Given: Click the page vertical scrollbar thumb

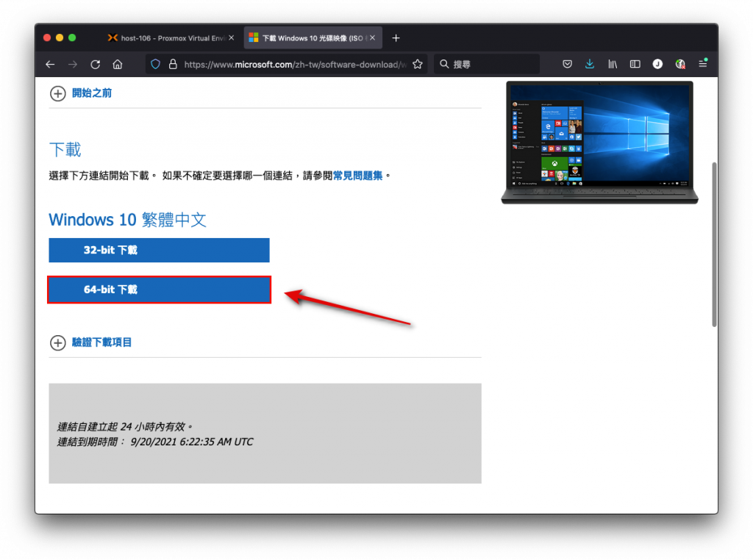Looking at the screenshot, I should pyautogui.click(x=714, y=245).
